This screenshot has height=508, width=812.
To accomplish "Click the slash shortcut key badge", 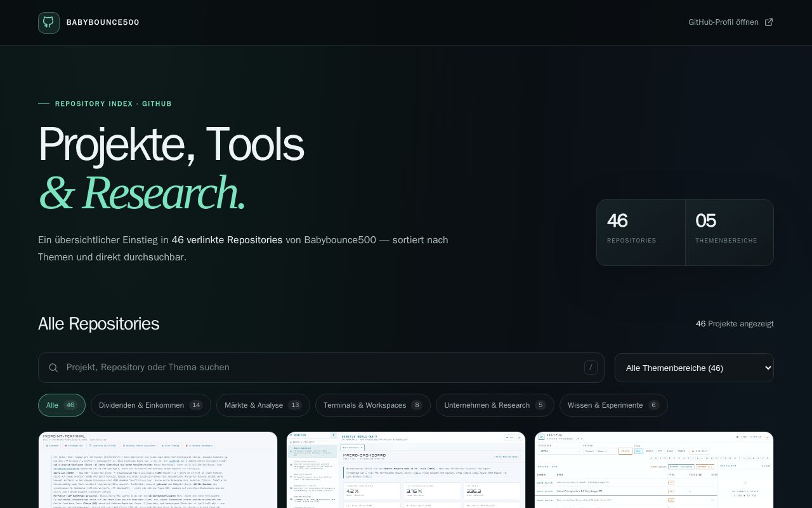I will point(591,368).
